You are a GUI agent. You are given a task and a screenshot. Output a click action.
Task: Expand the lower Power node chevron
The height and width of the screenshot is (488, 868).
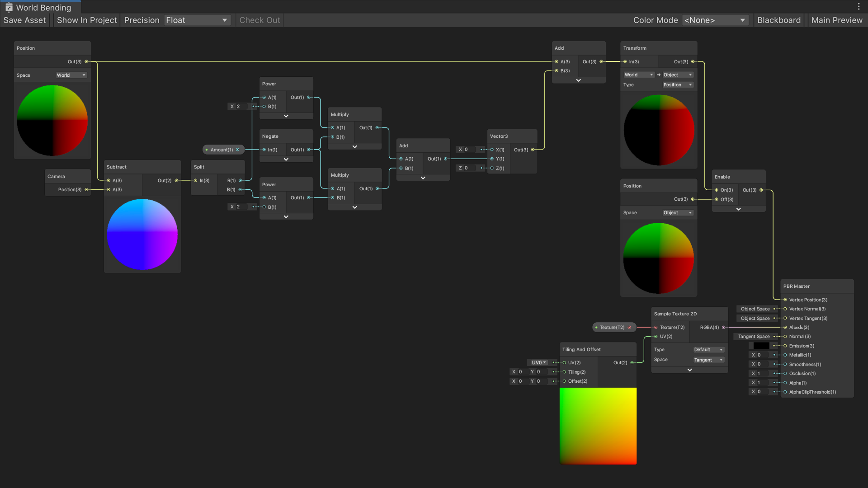pyautogui.click(x=286, y=217)
